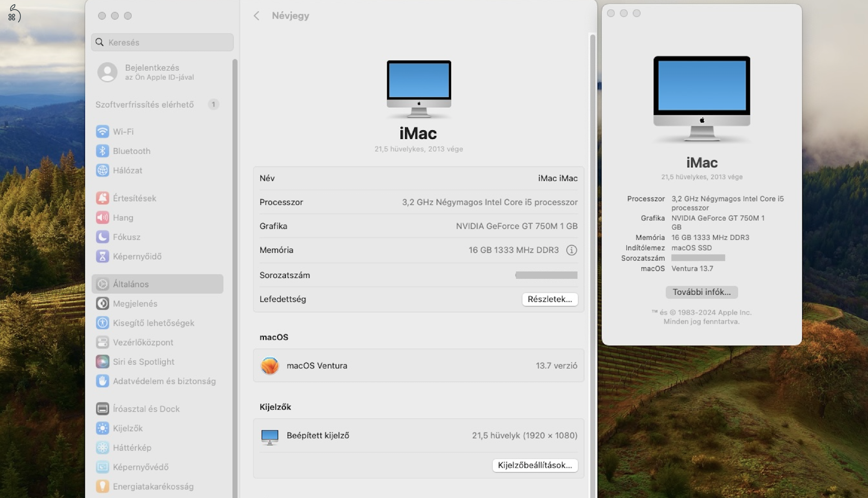The height and width of the screenshot is (498, 868).
Task: Open Kisegítő lehetőségek accessibility icon
Action: pos(102,323)
